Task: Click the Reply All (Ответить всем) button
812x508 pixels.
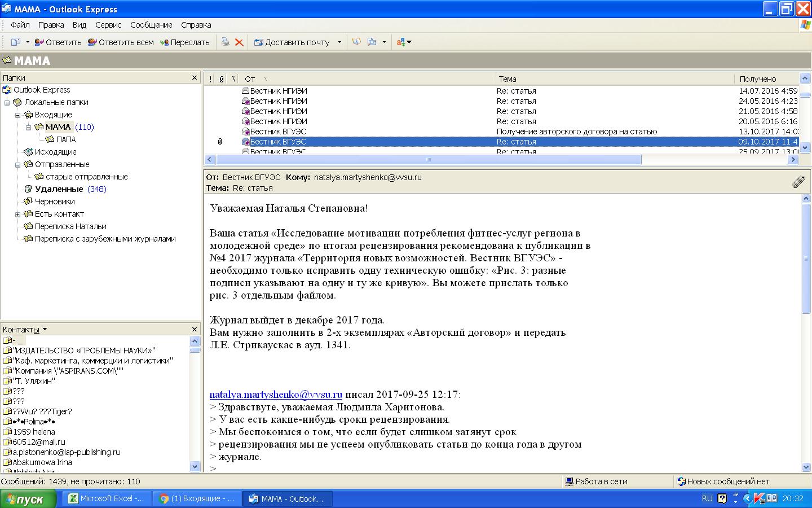Action: click(x=121, y=42)
